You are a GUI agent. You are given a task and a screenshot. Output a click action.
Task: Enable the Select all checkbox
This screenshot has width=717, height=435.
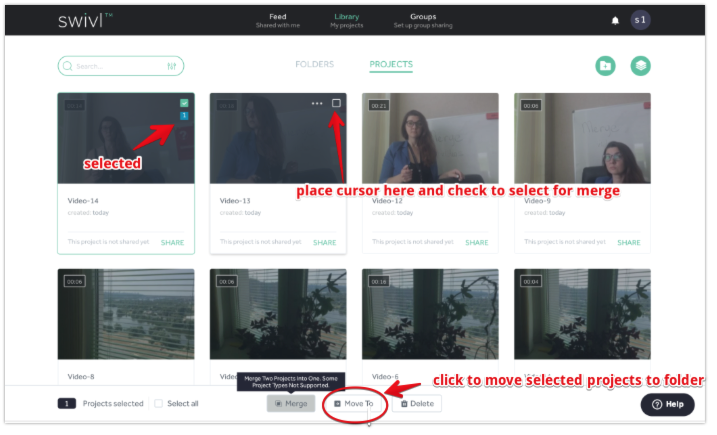(159, 404)
